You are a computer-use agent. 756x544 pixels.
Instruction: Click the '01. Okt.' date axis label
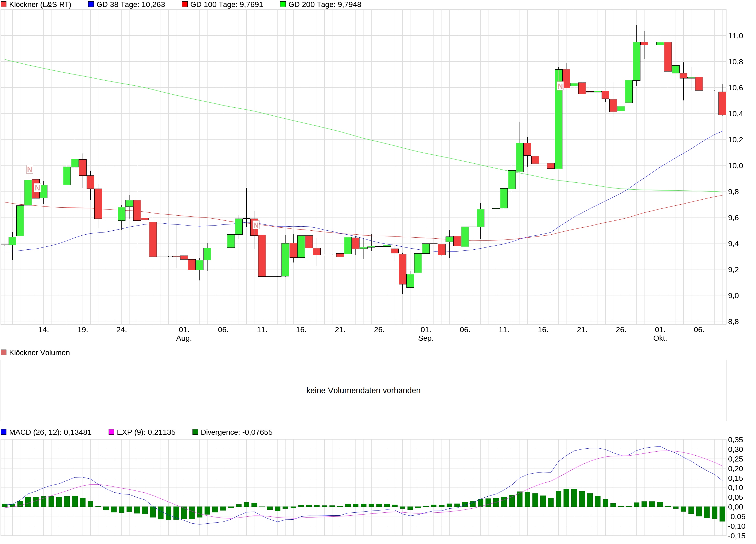(660, 334)
